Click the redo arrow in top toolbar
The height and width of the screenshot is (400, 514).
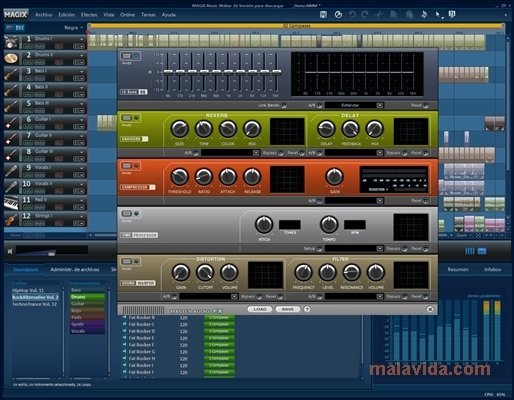point(365,15)
